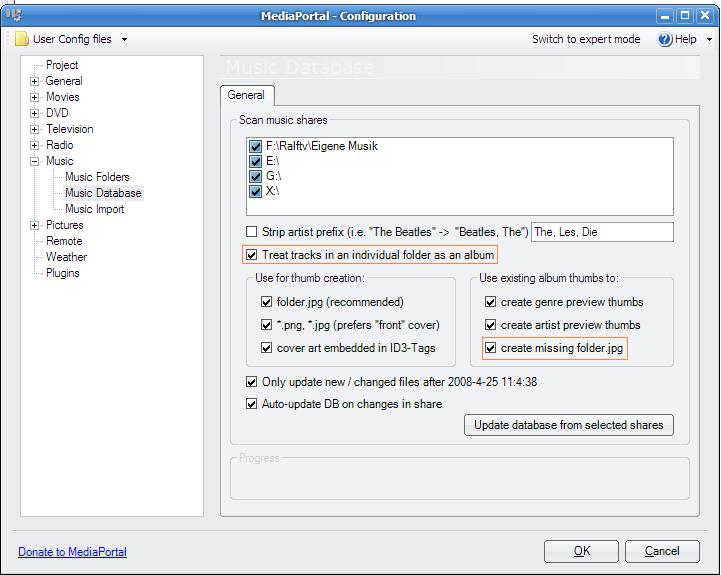Select the General tab
Image resolution: width=721 pixels, height=575 pixels.
pos(246,95)
